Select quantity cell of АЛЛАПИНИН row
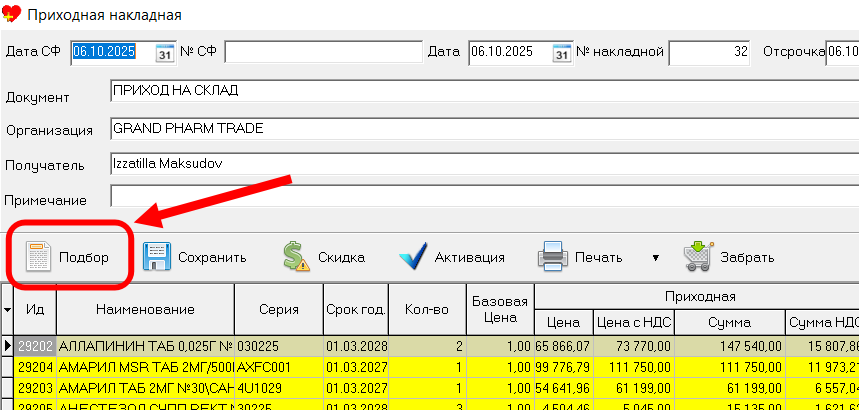This screenshot has width=859, height=410. [427, 346]
